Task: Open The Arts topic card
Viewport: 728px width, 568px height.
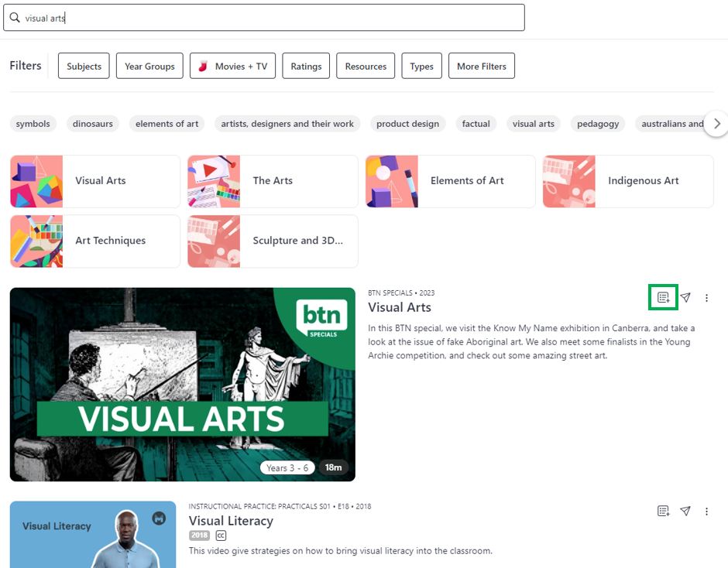Action: (x=273, y=181)
